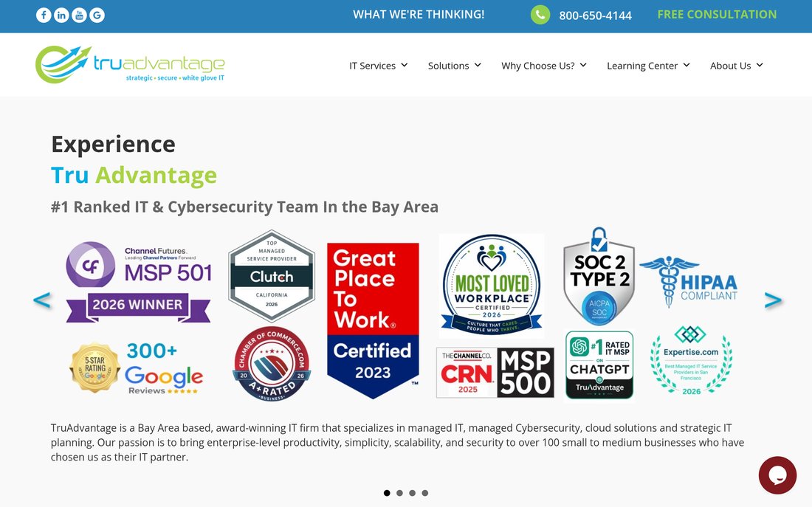Click the #1 Ranked IT & Cybersecurity subheading
This screenshot has height=507, width=812.
tap(244, 207)
